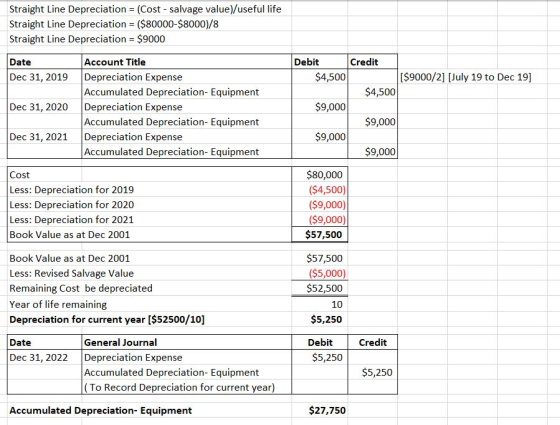The width and height of the screenshot is (560, 425).
Task: Select the cell with the formula containing 'useful life'
Action: 145,9
